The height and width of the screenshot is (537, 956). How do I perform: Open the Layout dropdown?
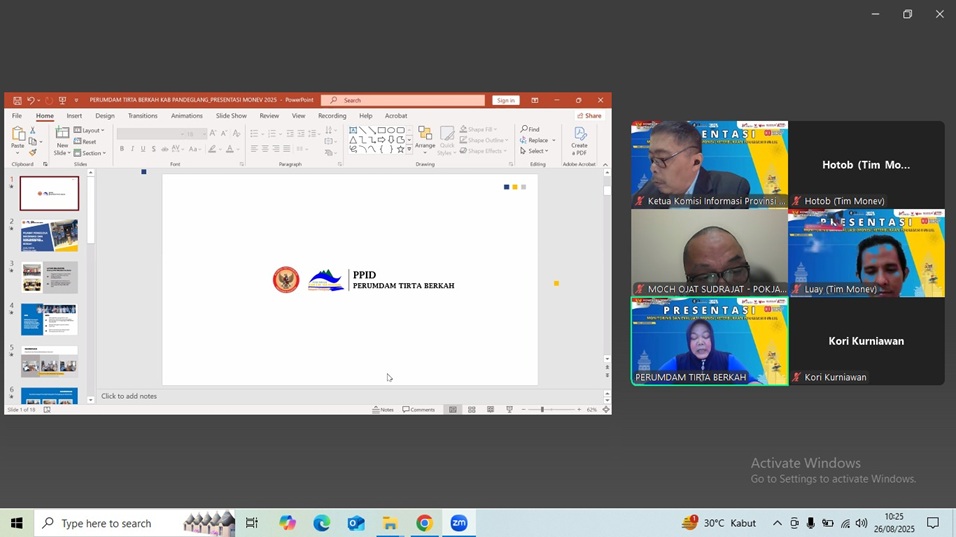tap(89, 130)
